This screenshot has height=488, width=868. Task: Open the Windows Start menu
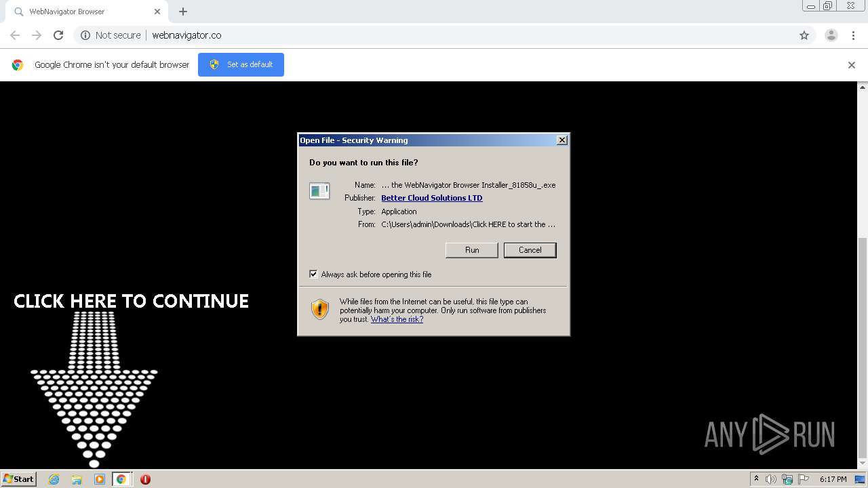pyautogui.click(x=18, y=479)
